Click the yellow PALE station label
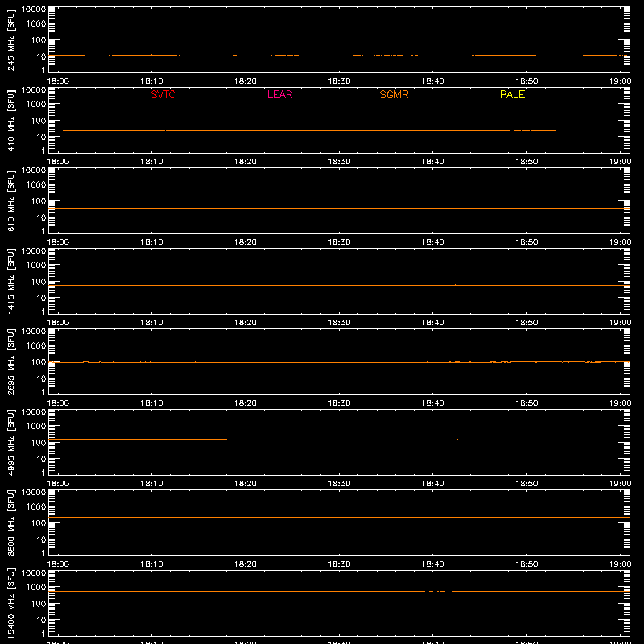 tap(512, 94)
